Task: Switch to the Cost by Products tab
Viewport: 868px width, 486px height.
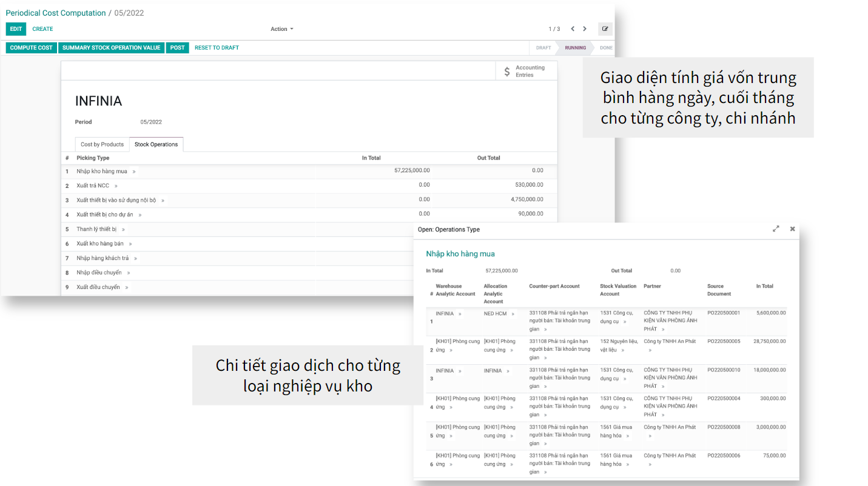Action: (102, 145)
